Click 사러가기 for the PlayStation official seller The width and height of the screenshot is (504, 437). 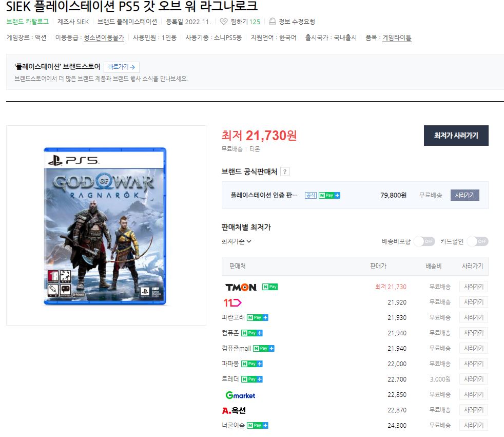(464, 195)
